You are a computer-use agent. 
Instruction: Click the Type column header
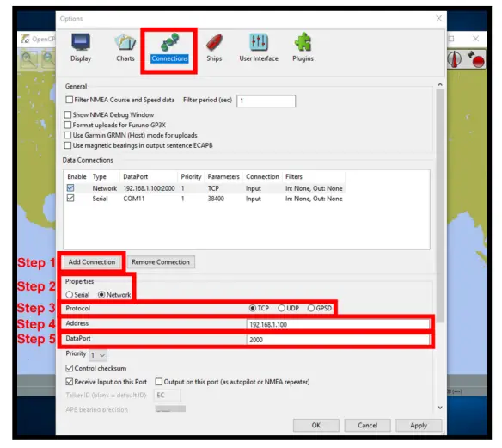(x=105, y=177)
